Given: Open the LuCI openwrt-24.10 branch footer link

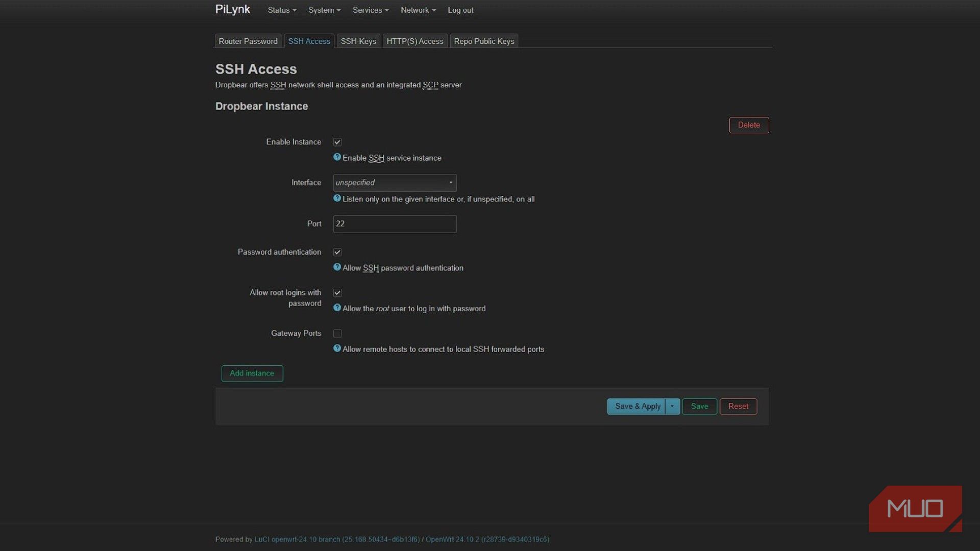Looking at the screenshot, I should [337, 539].
